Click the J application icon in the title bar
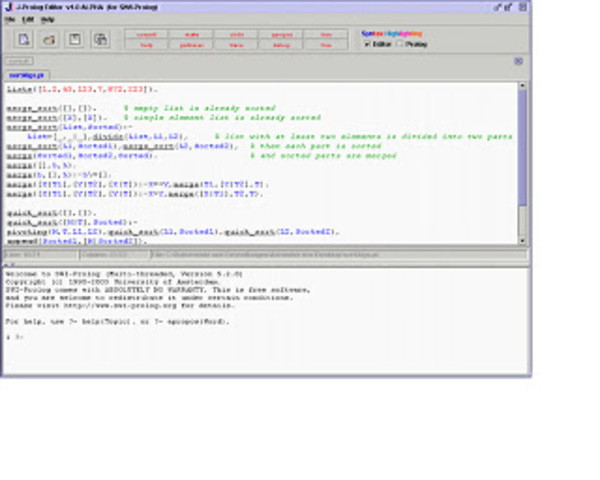Image resolution: width=600 pixels, height=480 pixels. tap(8, 7)
